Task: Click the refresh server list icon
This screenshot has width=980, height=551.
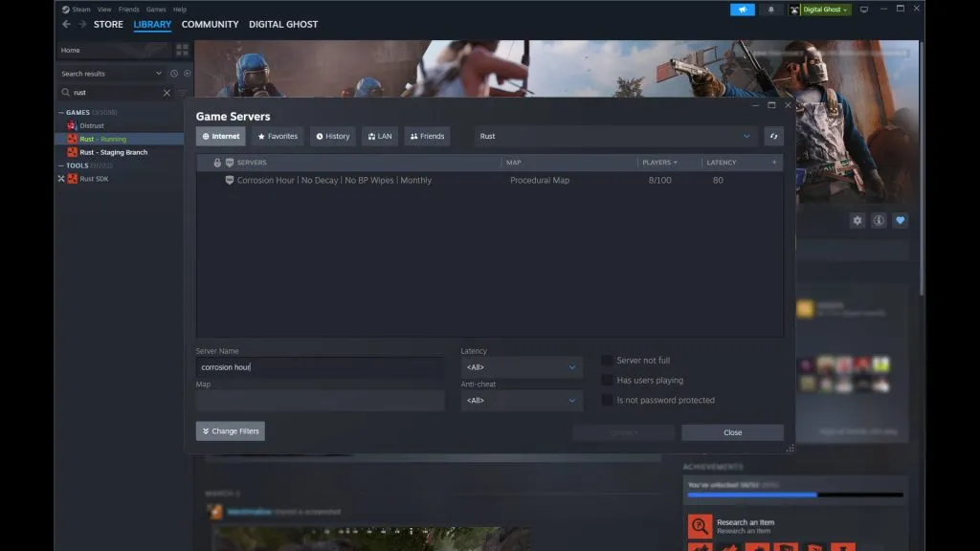Action: pos(773,136)
